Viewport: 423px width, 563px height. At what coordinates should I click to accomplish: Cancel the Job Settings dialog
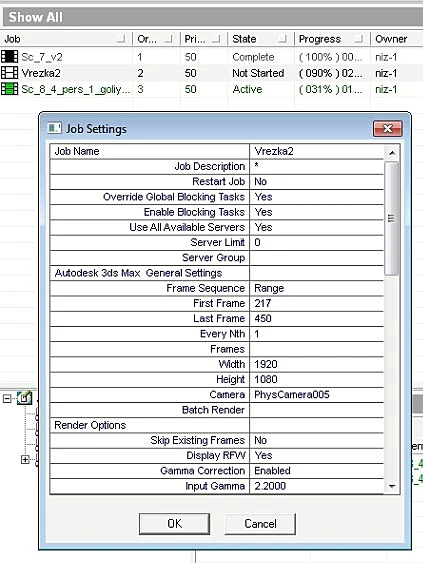tap(260, 524)
